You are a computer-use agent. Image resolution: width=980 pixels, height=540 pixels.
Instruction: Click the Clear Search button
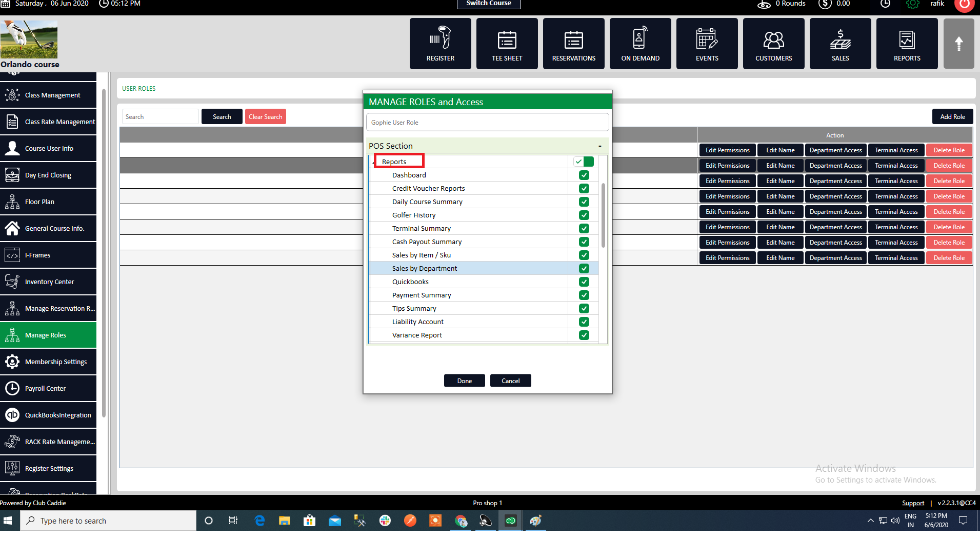click(265, 116)
